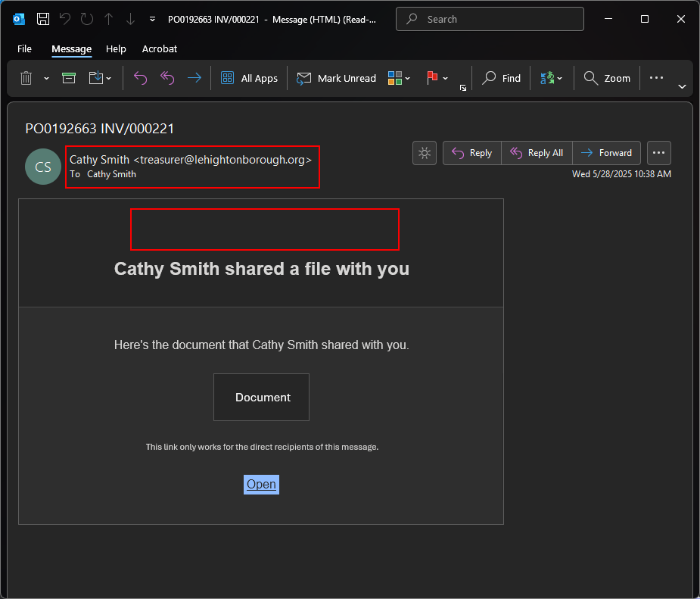Expand the Delete dropdown arrow

click(x=46, y=78)
